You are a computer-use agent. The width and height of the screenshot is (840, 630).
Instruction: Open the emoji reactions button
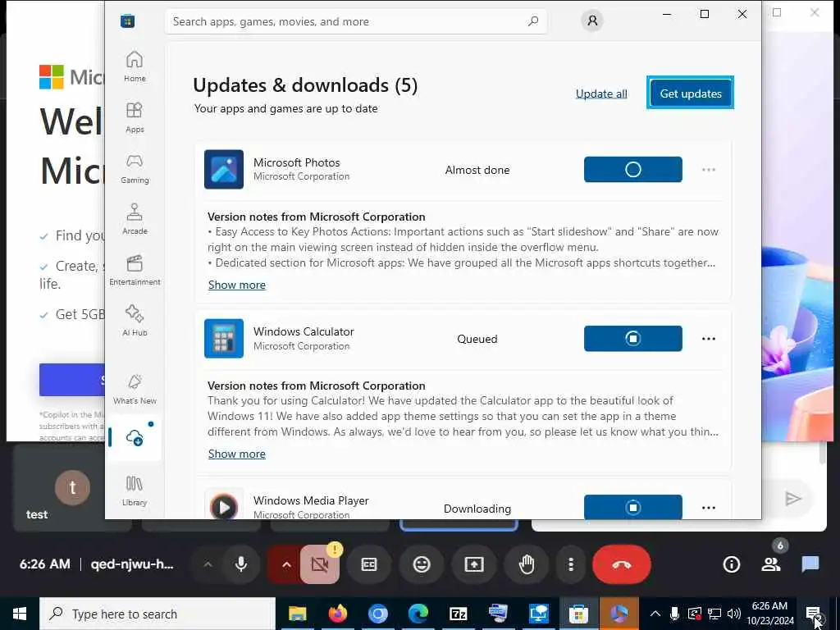coord(422,564)
